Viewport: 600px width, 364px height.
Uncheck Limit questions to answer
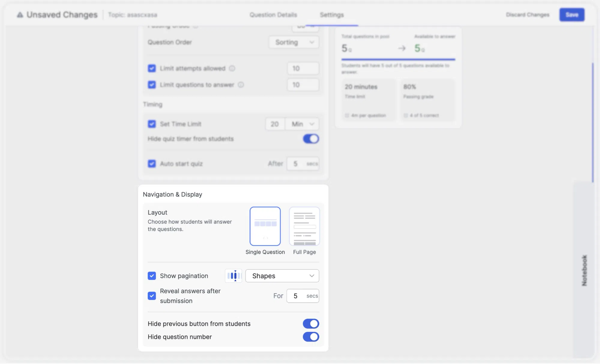click(x=152, y=85)
